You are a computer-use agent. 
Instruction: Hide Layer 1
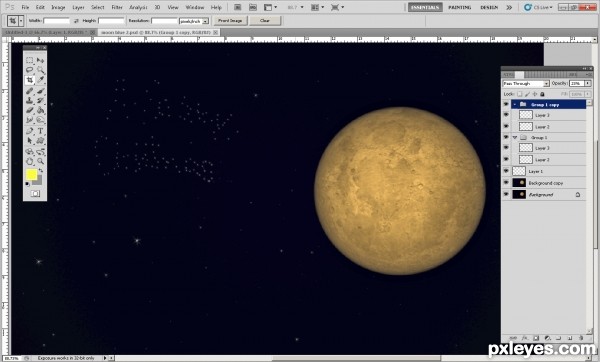tap(506, 171)
